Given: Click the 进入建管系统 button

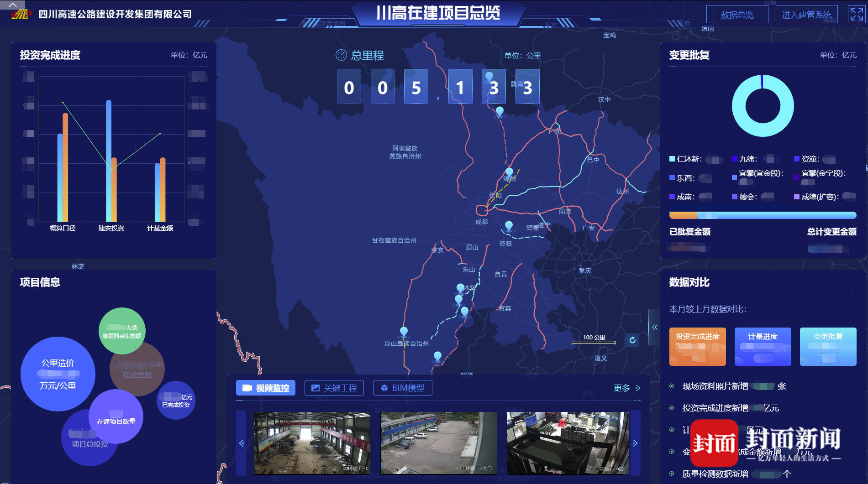Looking at the screenshot, I should coord(806,15).
